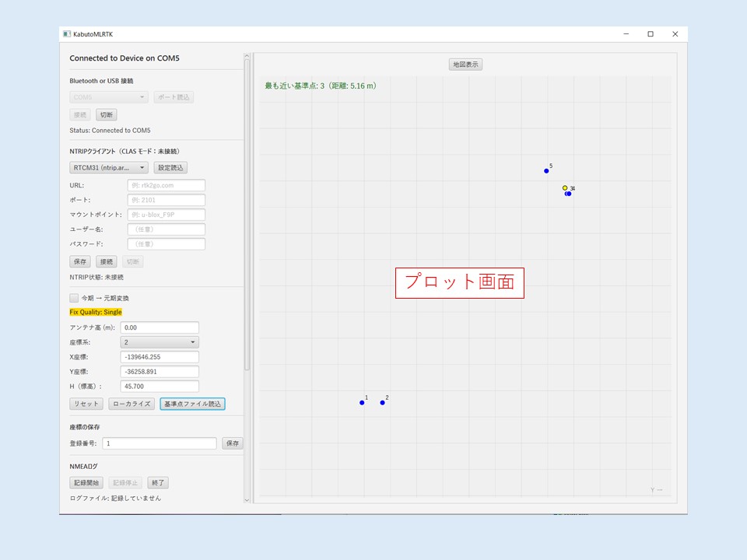This screenshot has height=560, width=747.
Task: Click the left panel vertical scrollbar thumb
Action: coord(247,215)
